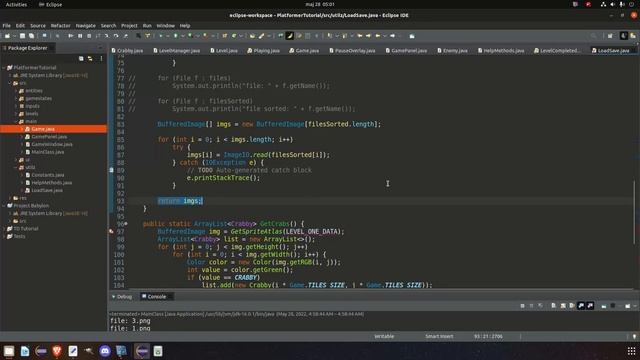The height and width of the screenshot is (360, 640).
Task: Click the console Terminate button icon
Action: 522,306
